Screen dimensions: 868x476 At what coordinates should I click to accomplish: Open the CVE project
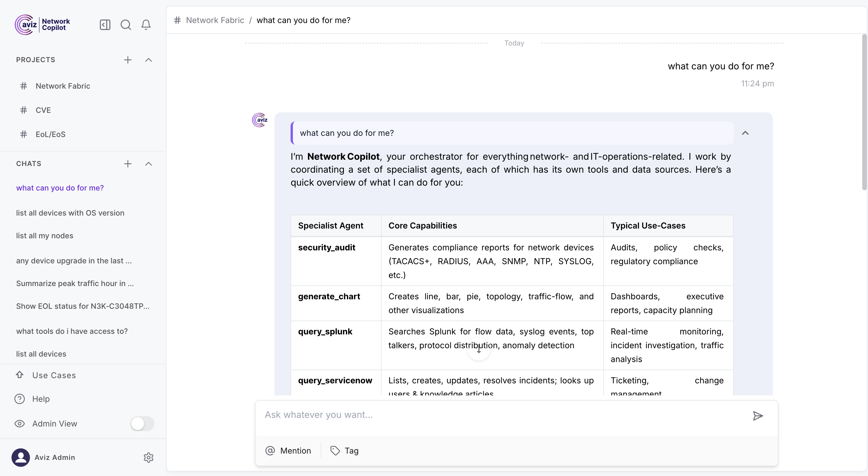click(x=43, y=110)
